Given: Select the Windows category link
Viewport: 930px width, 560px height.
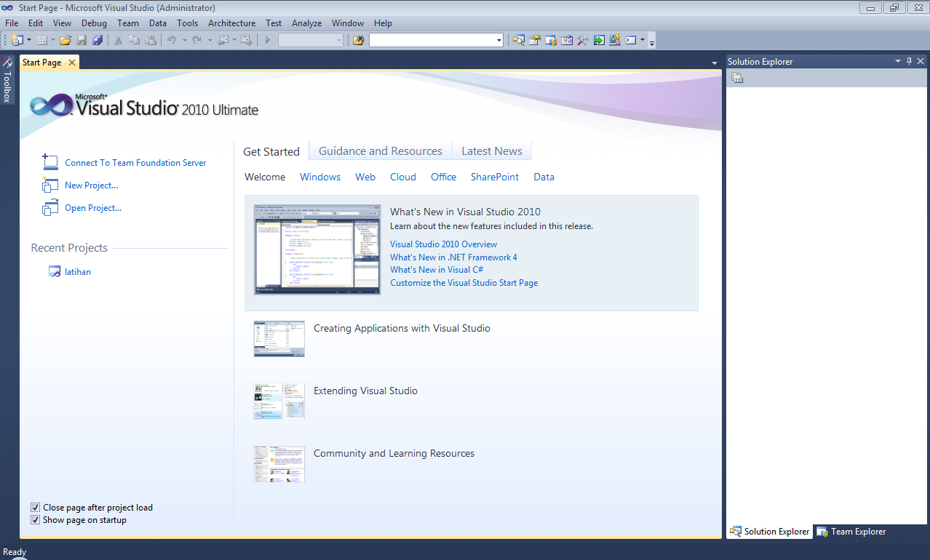Looking at the screenshot, I should [x=320, y=177].
